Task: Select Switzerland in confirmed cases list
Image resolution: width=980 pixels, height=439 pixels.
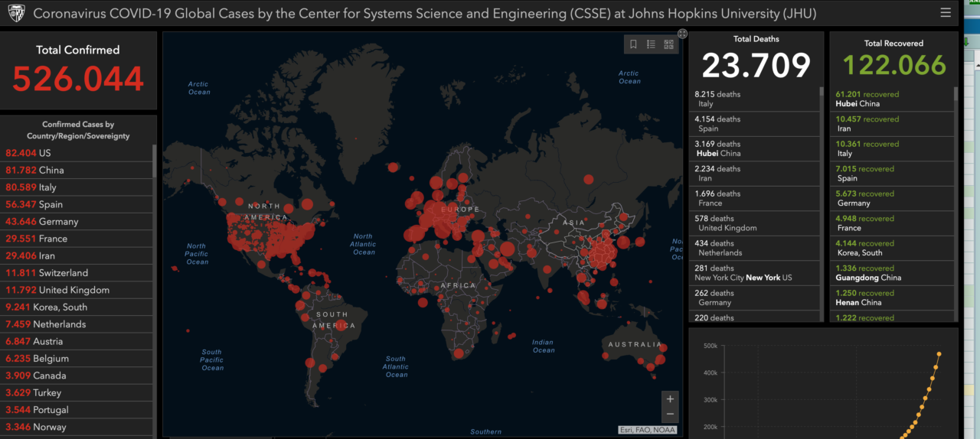Action: tap(77, 272)
